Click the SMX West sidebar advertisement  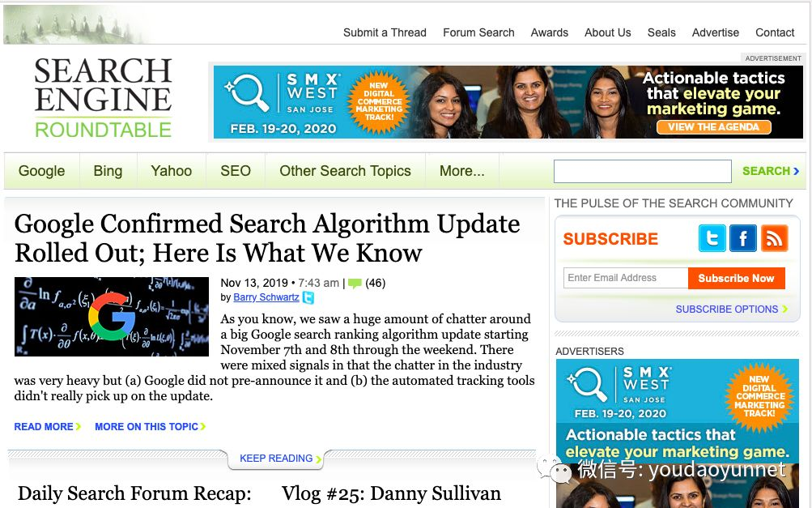678,433
